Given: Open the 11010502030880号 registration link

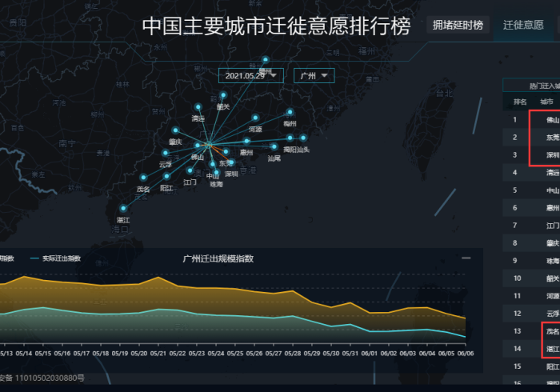Looking at the screenshot, I should tap(50, 378).
